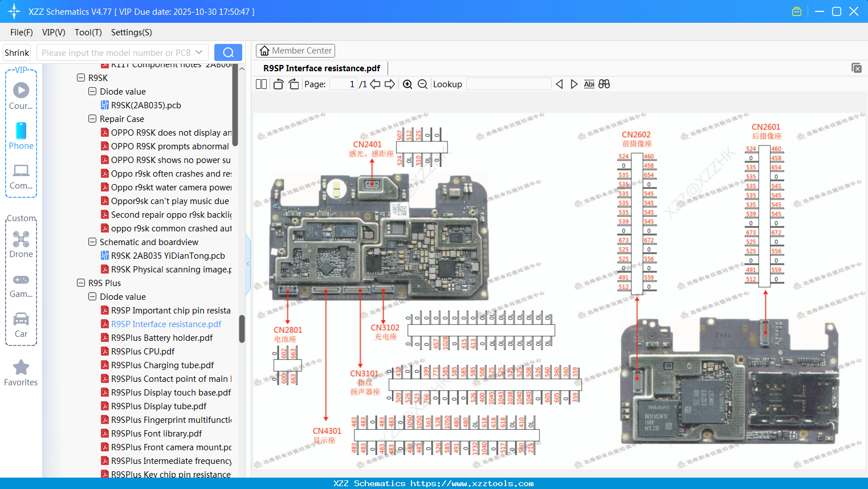
Task: Click the binoculars search icon
Action: (604, 84)
